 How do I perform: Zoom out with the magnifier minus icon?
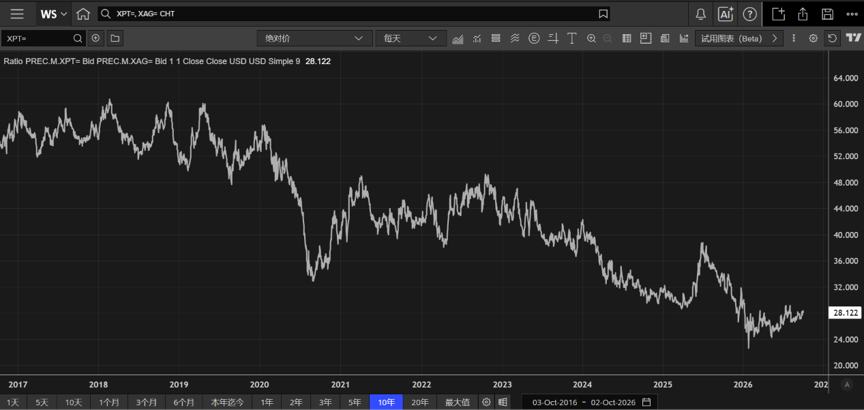(607, 38)
